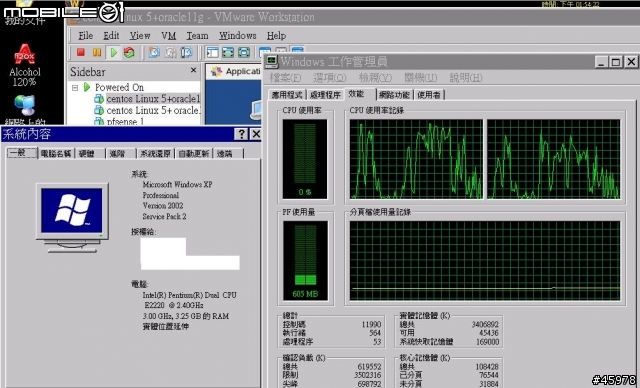Select the 一般 tab in 系統內容
Image resolution: width=640 pixels, height=388 pixels.
tap(22, 153)
